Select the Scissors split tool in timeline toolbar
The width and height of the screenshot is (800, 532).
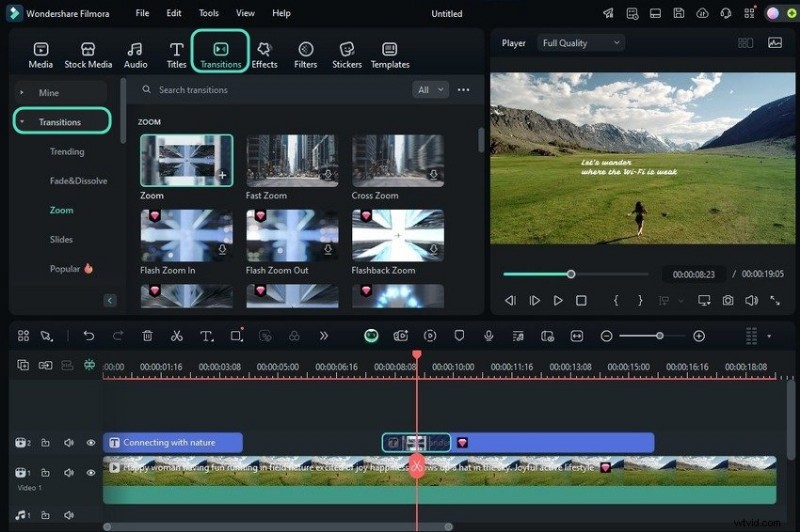pyautogui.click(x=177, y=336)
